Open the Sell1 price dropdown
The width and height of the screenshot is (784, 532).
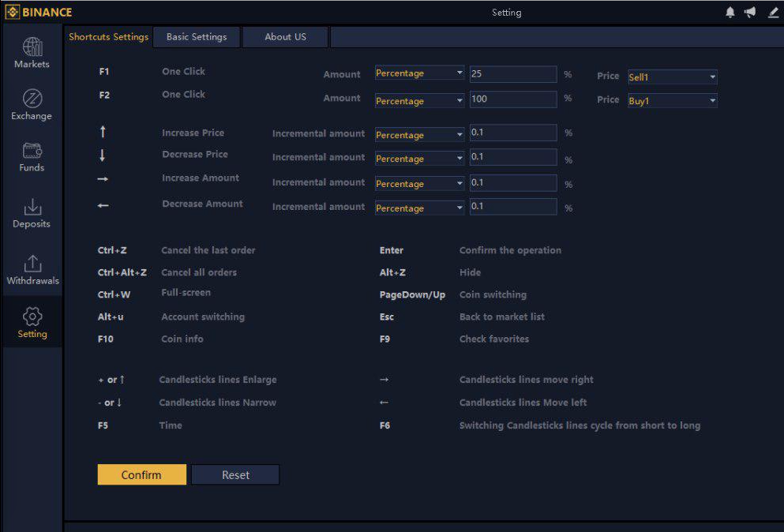click(x=673, y=77)
